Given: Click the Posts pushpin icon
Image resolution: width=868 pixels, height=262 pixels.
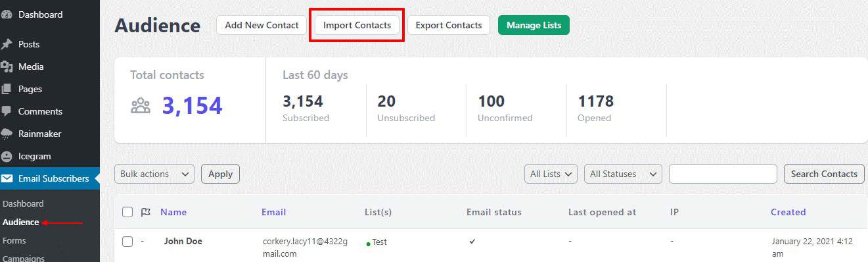Looking at the screenshot, I should pos(7,44).
